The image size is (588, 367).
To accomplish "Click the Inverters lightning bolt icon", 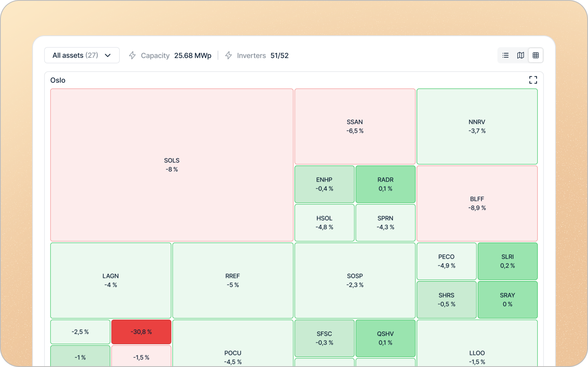I will (x=229, y=55).
